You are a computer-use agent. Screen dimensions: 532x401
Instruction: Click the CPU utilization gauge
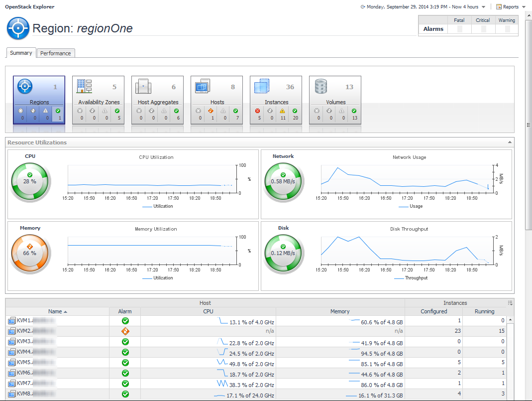pyautogui.click(x=30, y=181)
